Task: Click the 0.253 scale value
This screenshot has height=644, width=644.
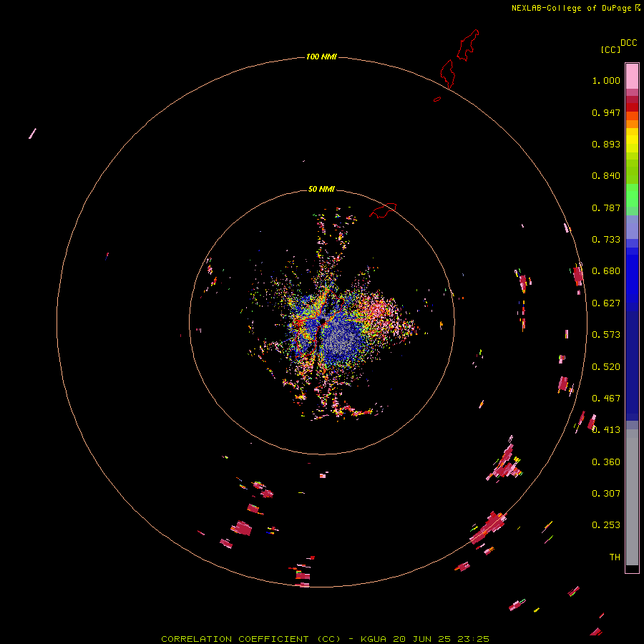Action: (606, 525)
